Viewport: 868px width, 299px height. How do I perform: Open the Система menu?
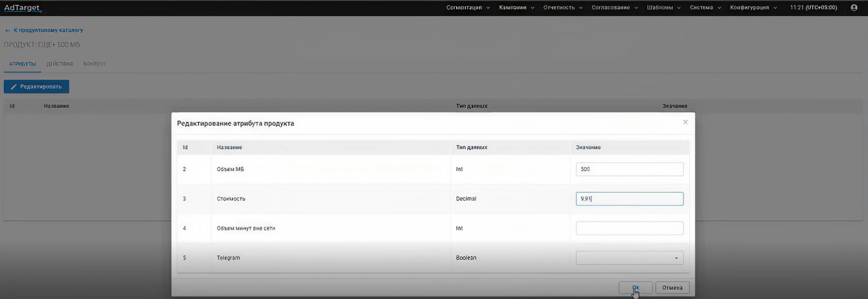pyautogui.click(x=705, y=8)
